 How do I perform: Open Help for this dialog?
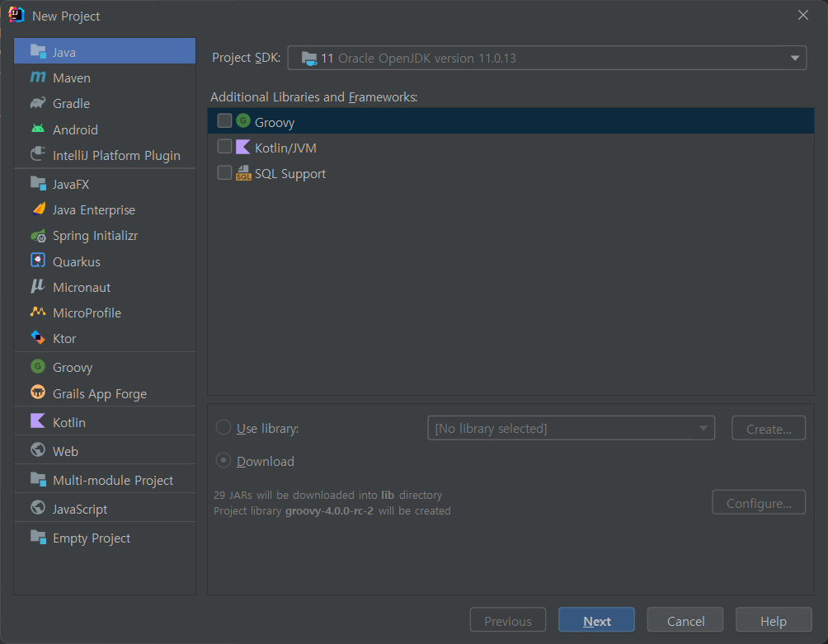[x=774, y=621]
